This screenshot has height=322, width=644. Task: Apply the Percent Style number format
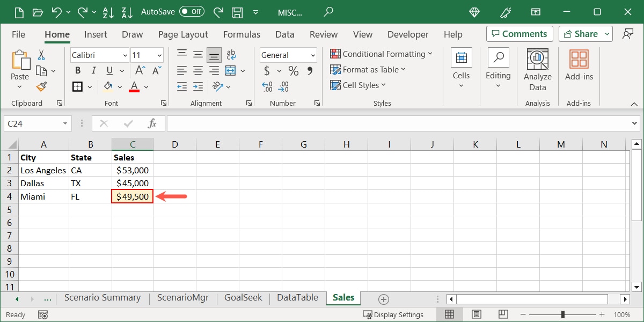[x=293, y=70]
